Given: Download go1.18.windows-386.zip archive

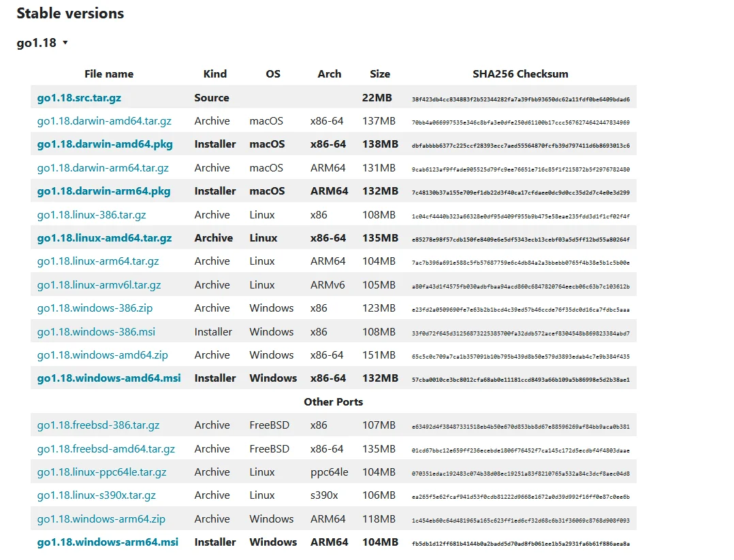Looking at the screenshot, I should [95, 308].
